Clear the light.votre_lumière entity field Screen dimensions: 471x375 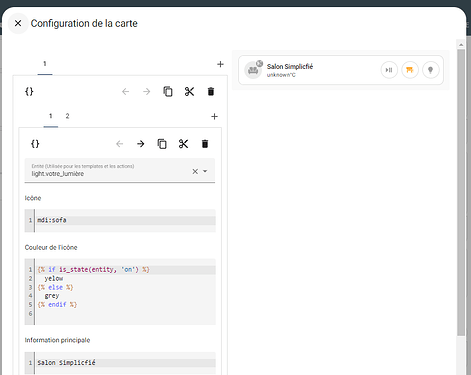(x=195, y=171)
